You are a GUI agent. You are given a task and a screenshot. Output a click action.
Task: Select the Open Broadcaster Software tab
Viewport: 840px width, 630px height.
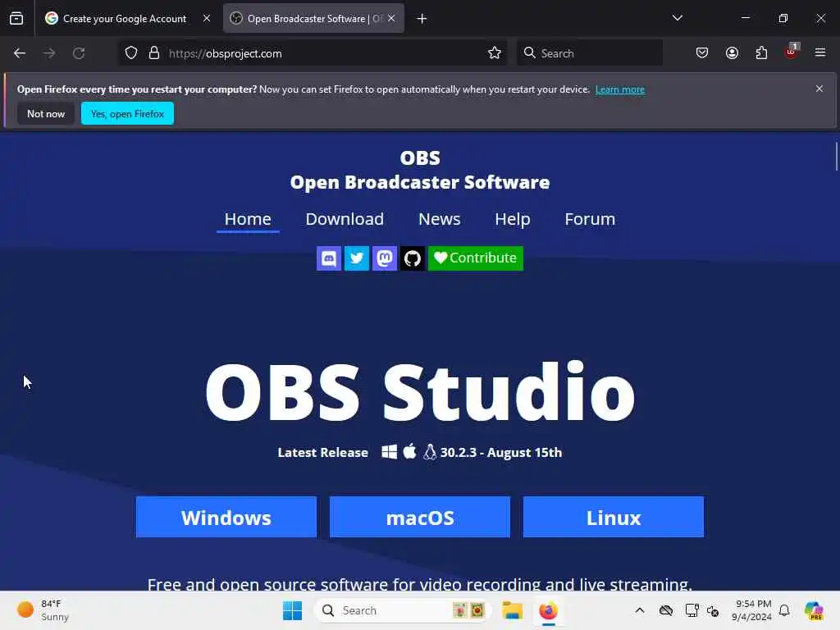pos(313,19)
